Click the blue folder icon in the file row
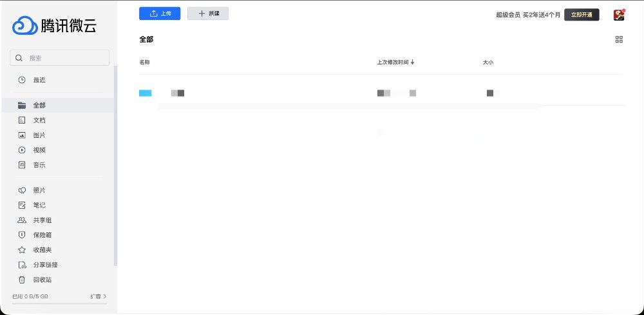Viewport: 644px width, 315px height. (146, 93)
